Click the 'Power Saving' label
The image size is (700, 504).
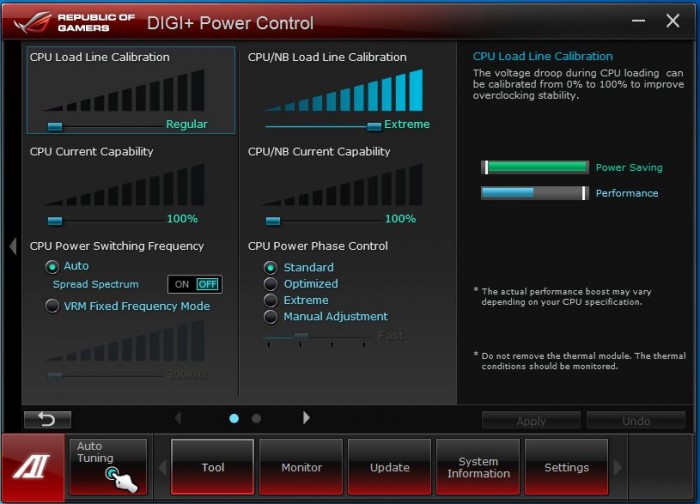click(x=629, y=167)
